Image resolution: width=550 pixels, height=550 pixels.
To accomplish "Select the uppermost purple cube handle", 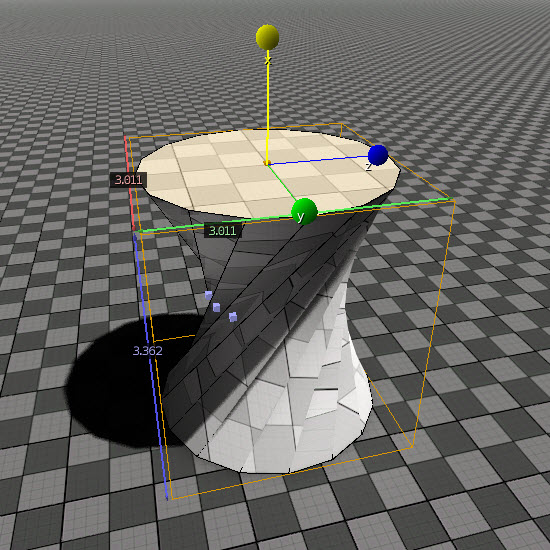I will point(208,295).
